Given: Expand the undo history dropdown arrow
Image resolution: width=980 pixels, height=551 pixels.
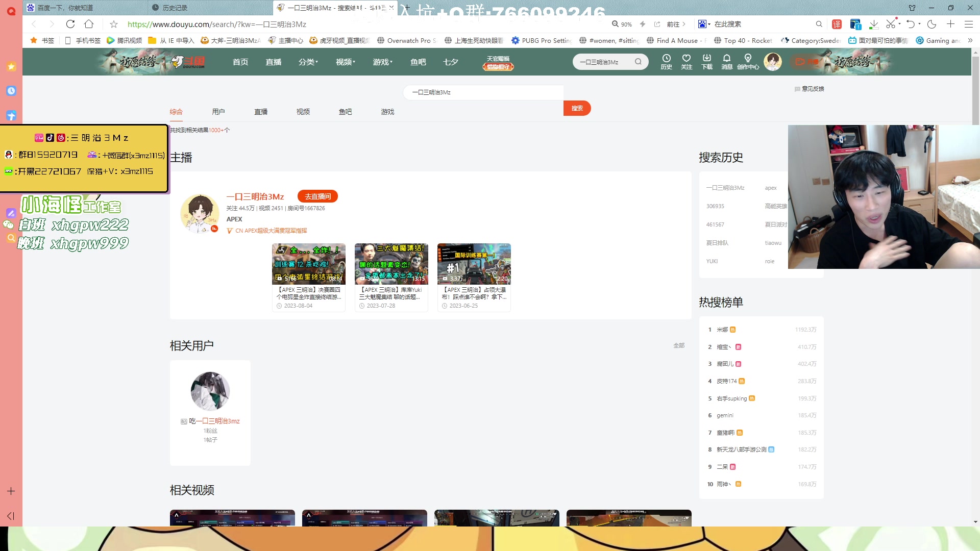Looking at the screenshot, I should [x=919, y=23].
